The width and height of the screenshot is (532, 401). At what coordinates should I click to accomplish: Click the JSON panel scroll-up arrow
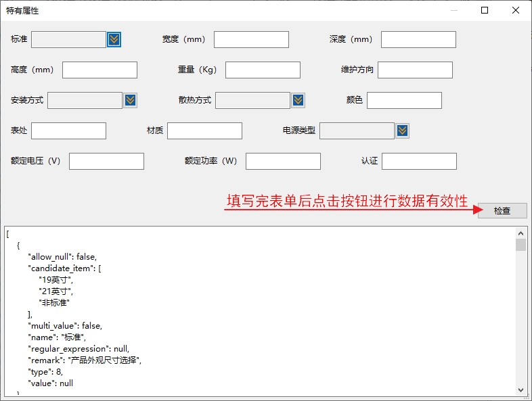click(520, 232)
